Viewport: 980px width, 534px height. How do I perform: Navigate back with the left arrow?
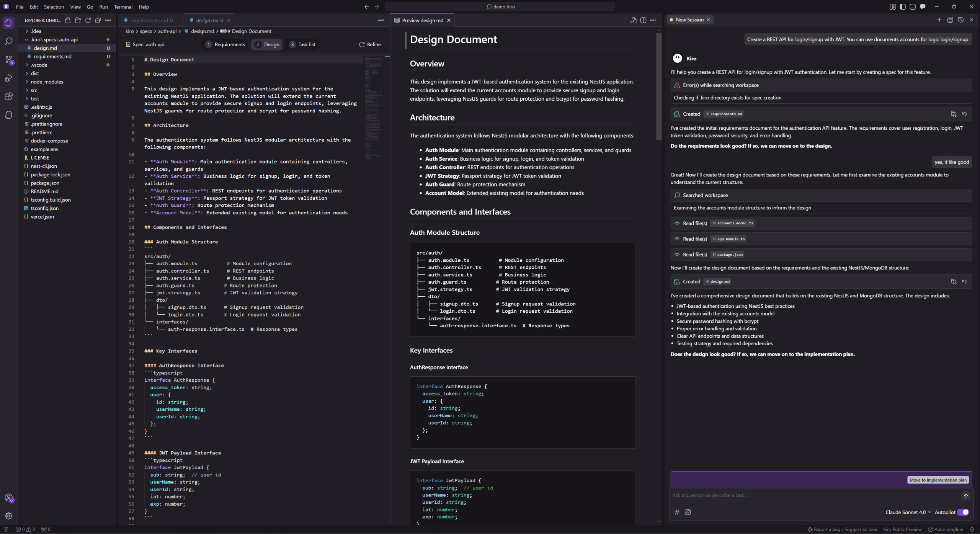tap(366, 7)
